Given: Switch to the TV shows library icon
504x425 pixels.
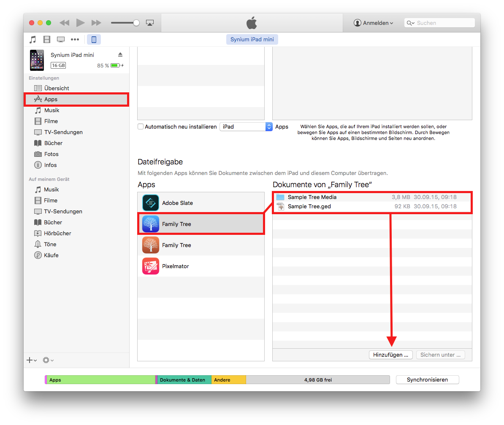Looking at the screenshot, I should 61,40.
